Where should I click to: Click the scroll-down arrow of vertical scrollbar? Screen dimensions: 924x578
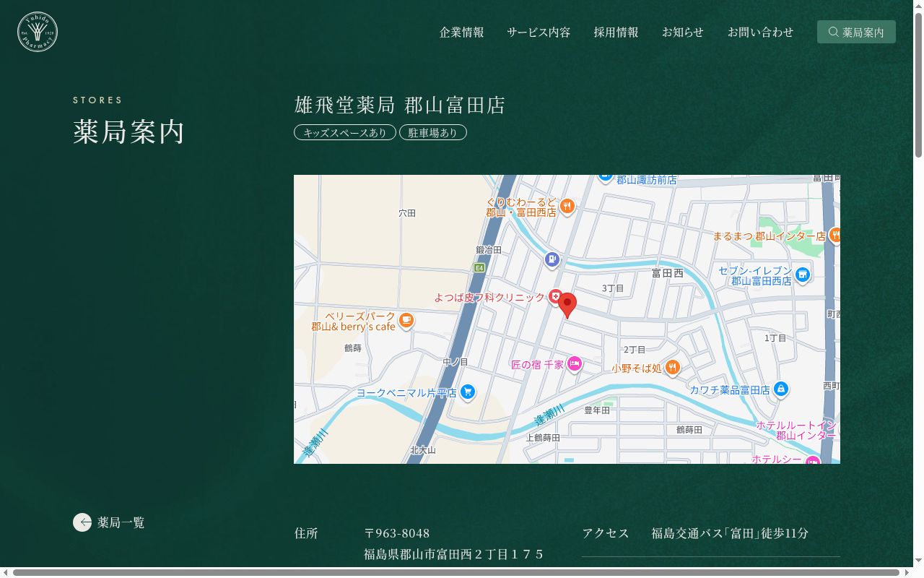click(918, 562)
